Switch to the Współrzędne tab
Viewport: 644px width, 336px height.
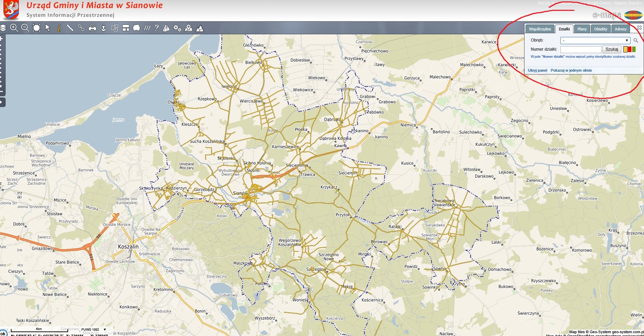tap(540, 29)
